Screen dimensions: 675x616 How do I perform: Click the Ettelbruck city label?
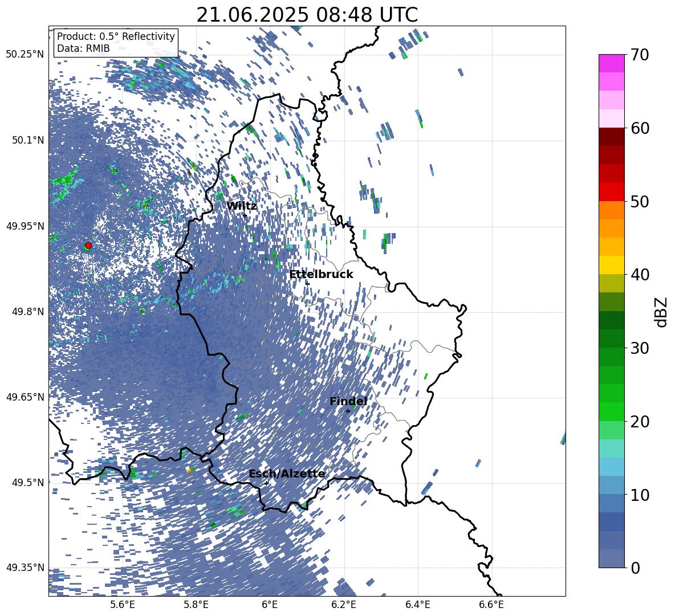click(321, 275)
